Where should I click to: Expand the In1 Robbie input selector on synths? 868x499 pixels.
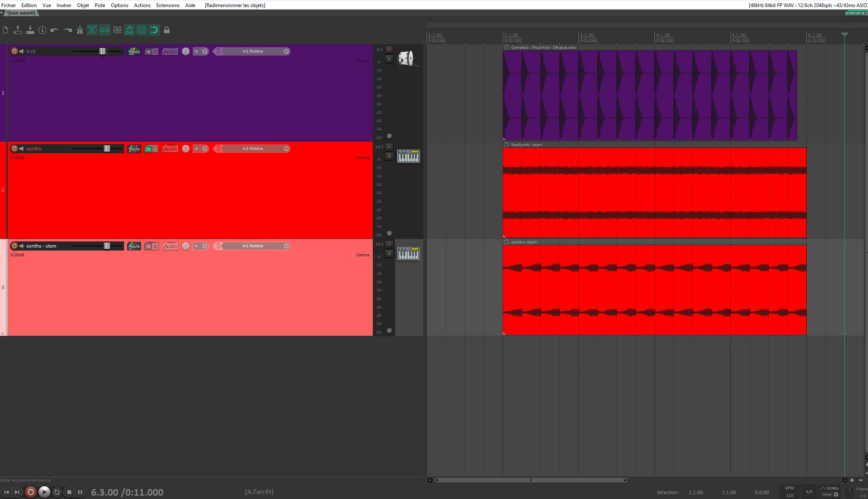[285, 148]
